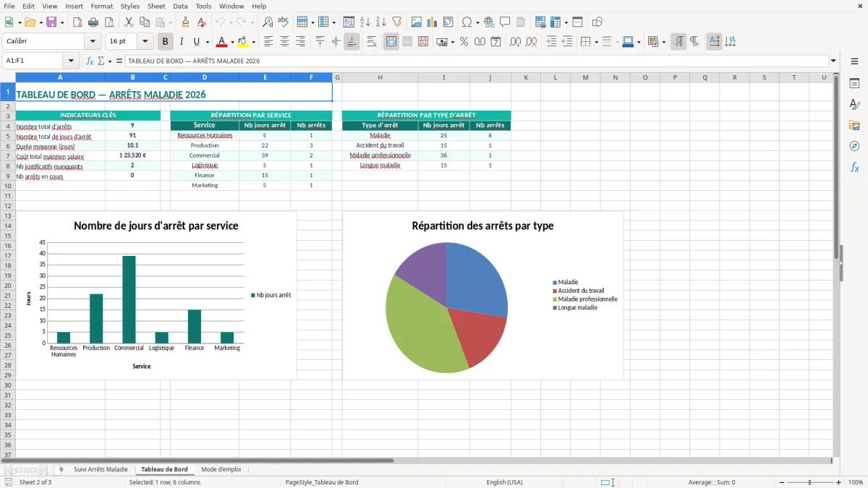The width and height of the screenshot is (868, 488).
Task: Toggle Align Left alignment
Action: click(x=269, y=42)
